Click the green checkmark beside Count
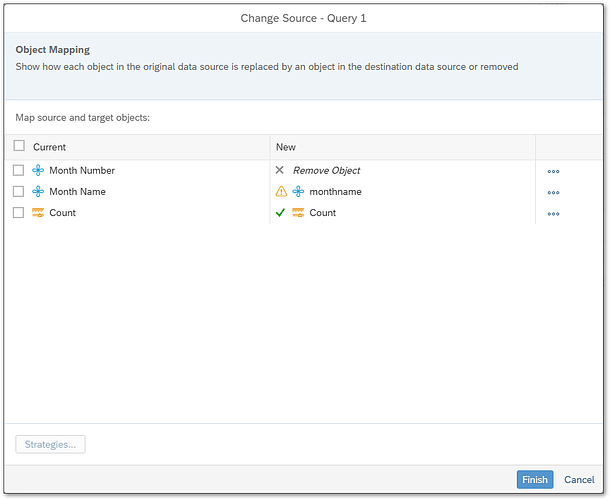Screen dimensions: 610x500 pyautogui.click(x=280, y=213)
